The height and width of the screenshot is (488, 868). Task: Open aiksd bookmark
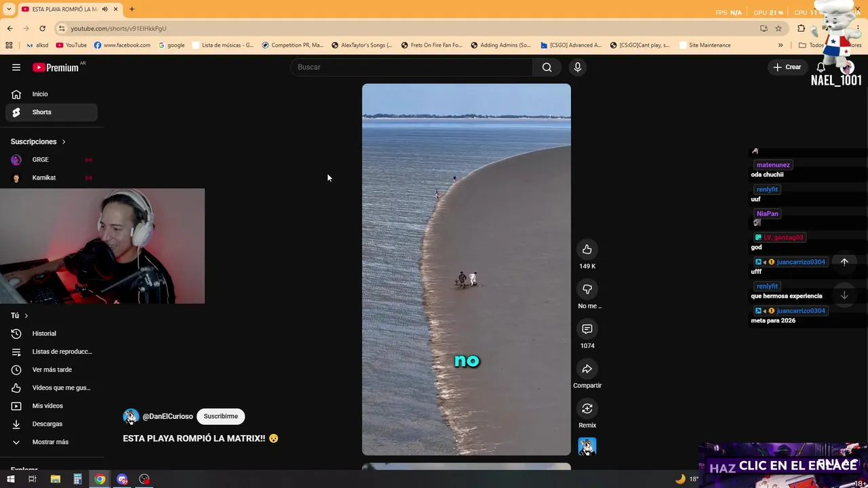click(37, 45)
